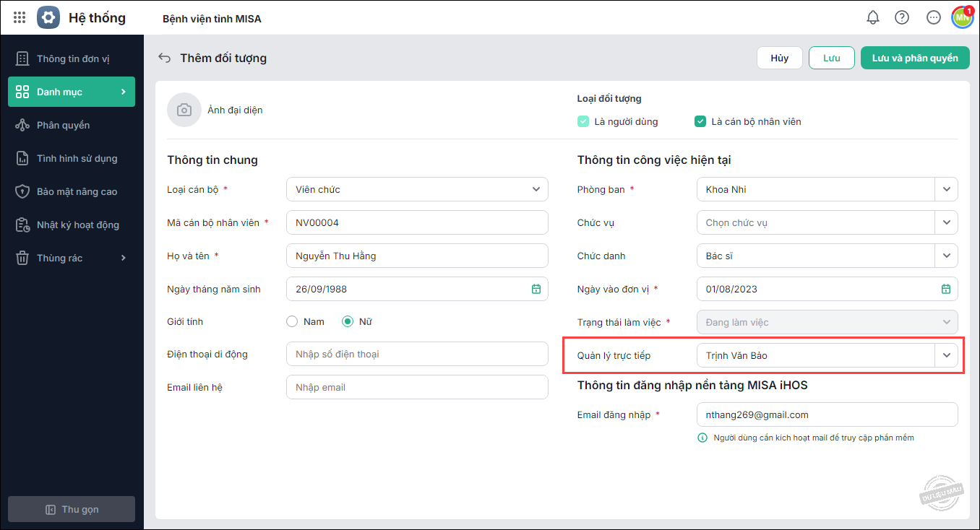Click the back arrow beside Thêm đối tượng
980x530 pixels.
coord(165,58)
